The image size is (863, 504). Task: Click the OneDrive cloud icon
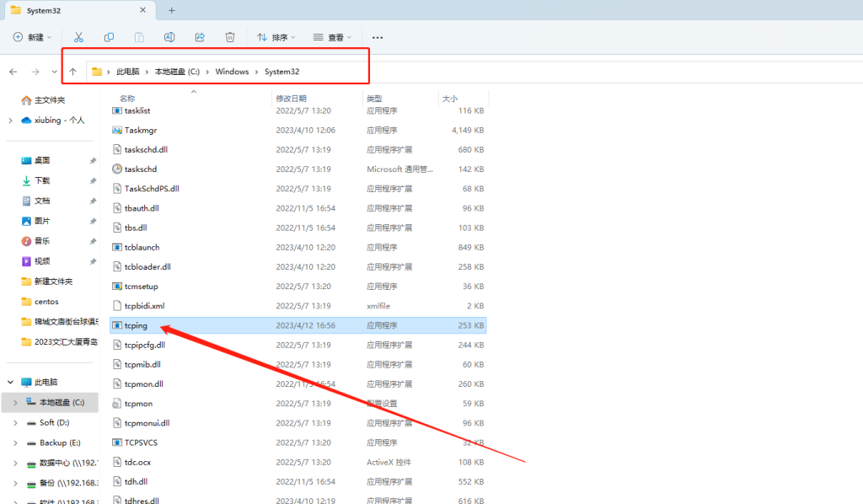pos(26,121)
